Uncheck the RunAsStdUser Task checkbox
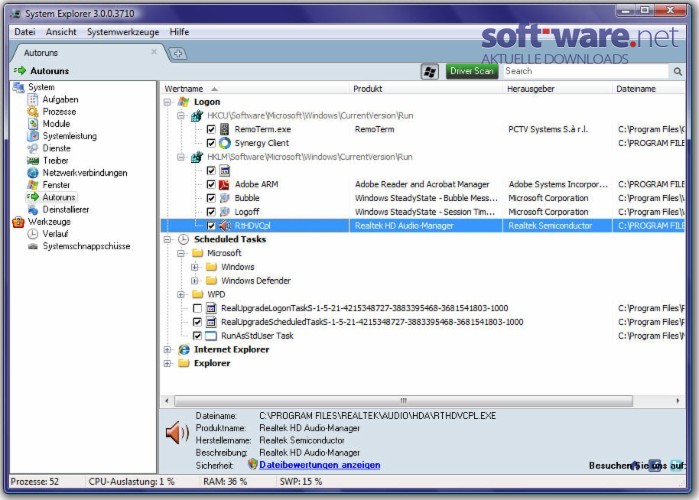This screenshot has height=500, width=699. pos(197,336)
